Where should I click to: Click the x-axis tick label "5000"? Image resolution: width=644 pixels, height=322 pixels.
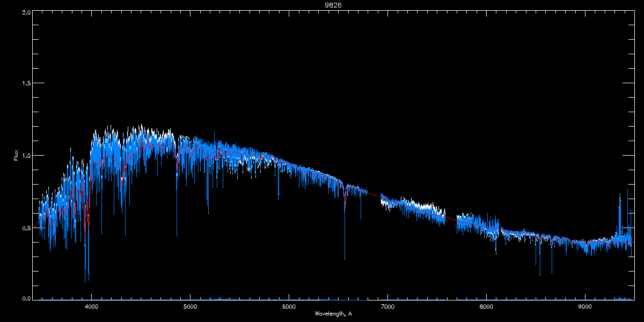[191, 307]
